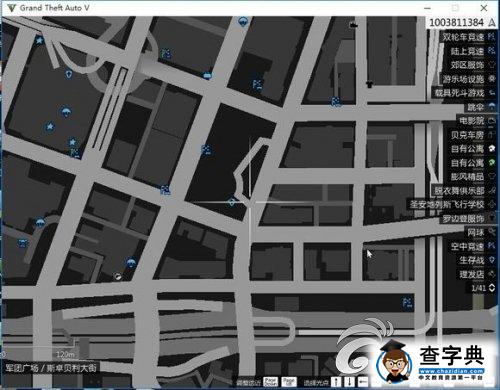Click the 1003811384 ID text at top right
Image resolution: width=500 pixels, height=390 pixels.
[x=456, y=23]
